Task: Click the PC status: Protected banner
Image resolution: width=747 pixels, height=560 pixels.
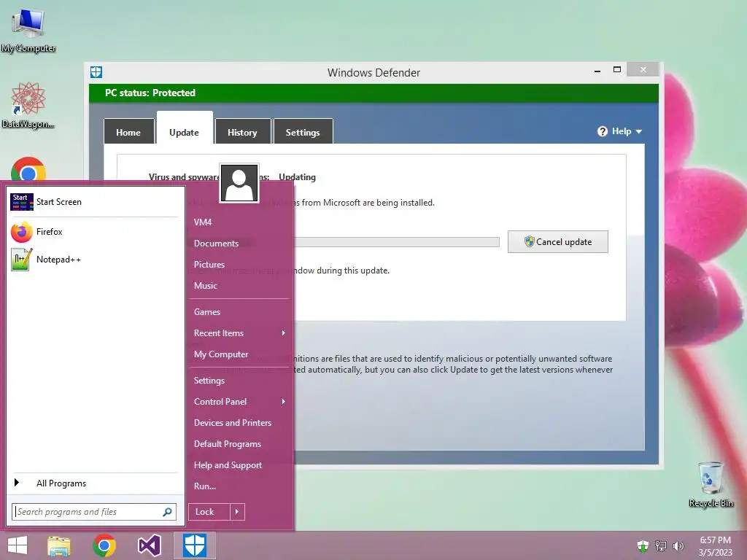Action: pyautogui.click(x=374, y=93)
